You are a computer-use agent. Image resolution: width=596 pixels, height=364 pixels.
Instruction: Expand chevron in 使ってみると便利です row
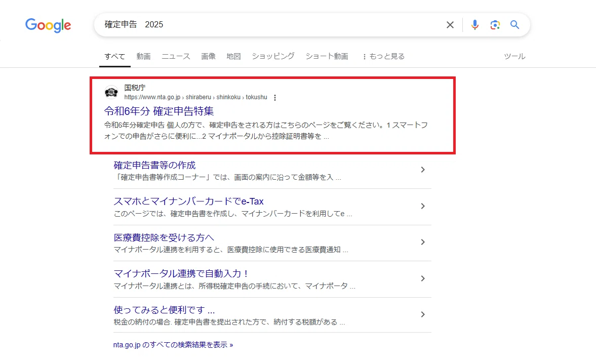click(423, 314)
